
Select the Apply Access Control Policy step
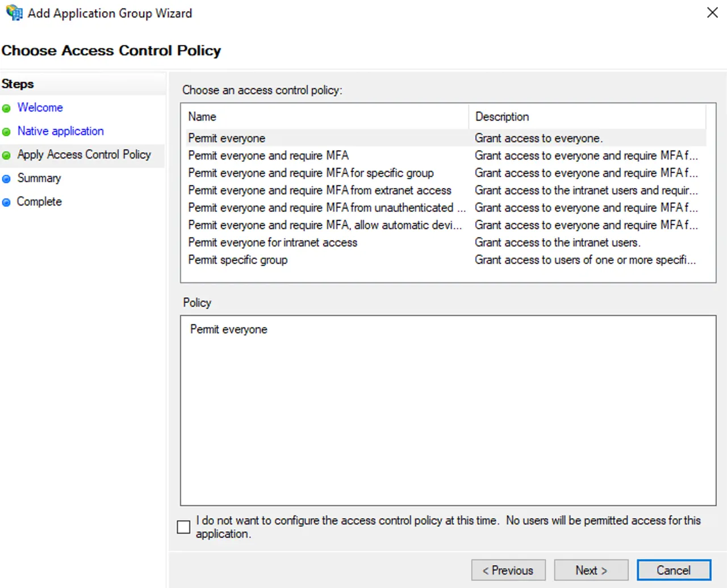tap(84, 155)
